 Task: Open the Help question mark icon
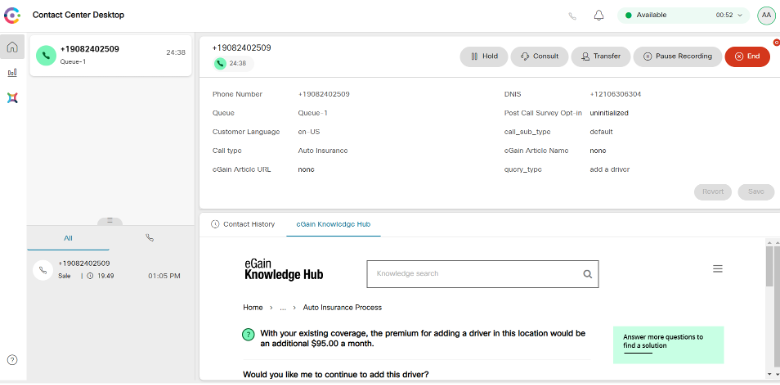click(x=12, y=360)
